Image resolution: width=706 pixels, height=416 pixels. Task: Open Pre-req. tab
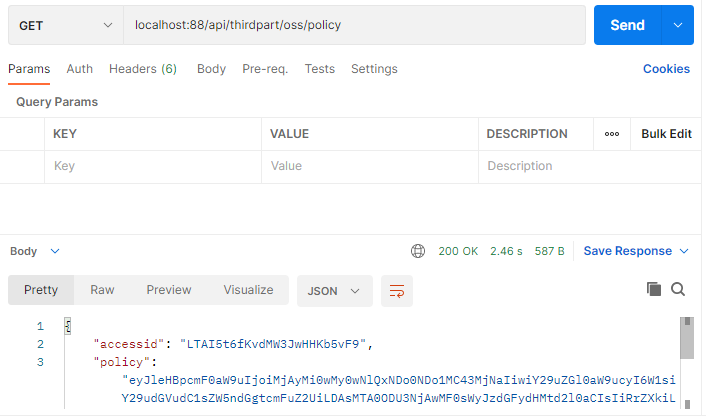[265, 69]
